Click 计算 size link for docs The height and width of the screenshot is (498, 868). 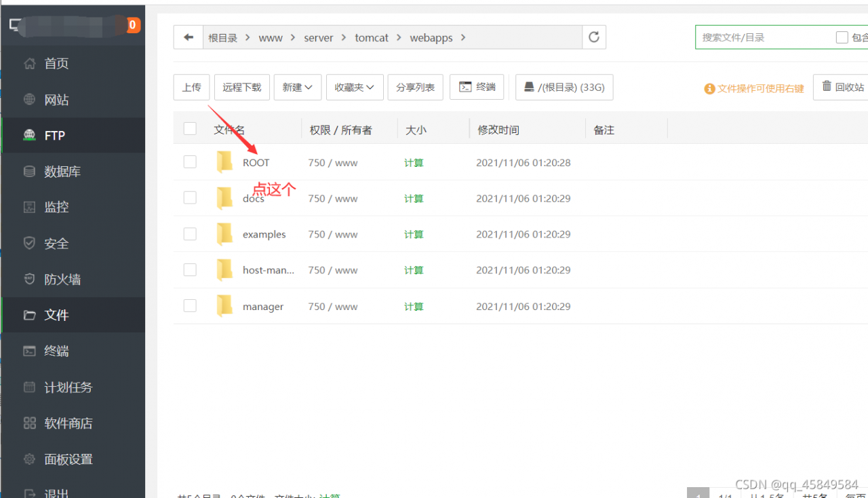(414, 199)
